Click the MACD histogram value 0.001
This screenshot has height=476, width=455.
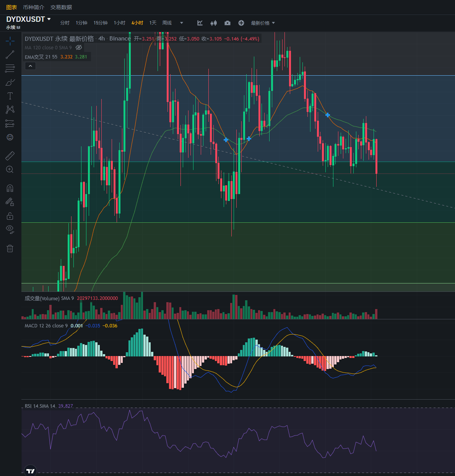coord(77,326)
